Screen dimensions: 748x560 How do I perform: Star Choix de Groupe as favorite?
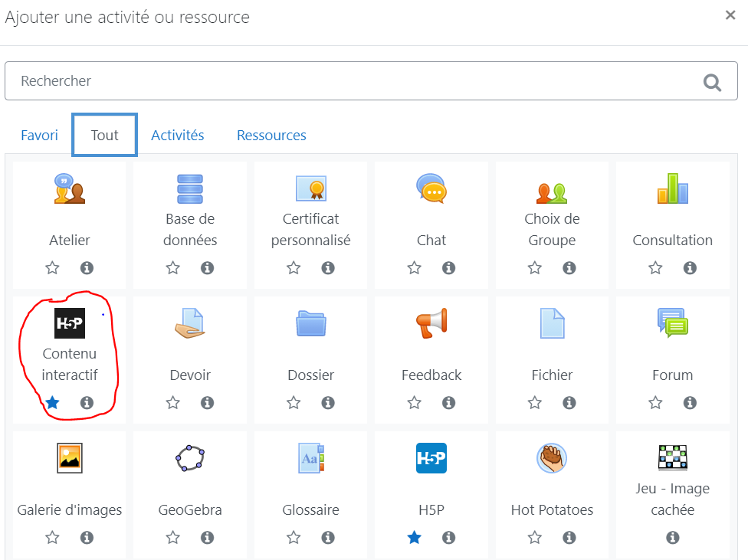pos(535,267)
